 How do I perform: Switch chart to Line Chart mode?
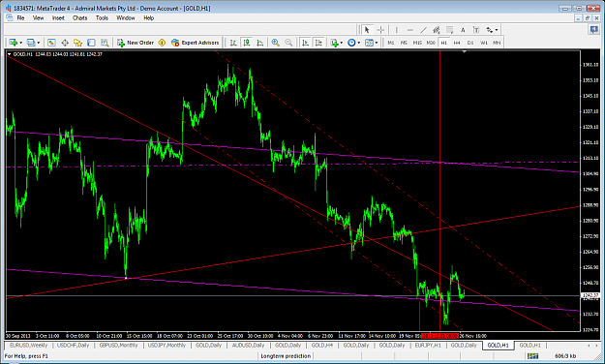pos(260,43)
